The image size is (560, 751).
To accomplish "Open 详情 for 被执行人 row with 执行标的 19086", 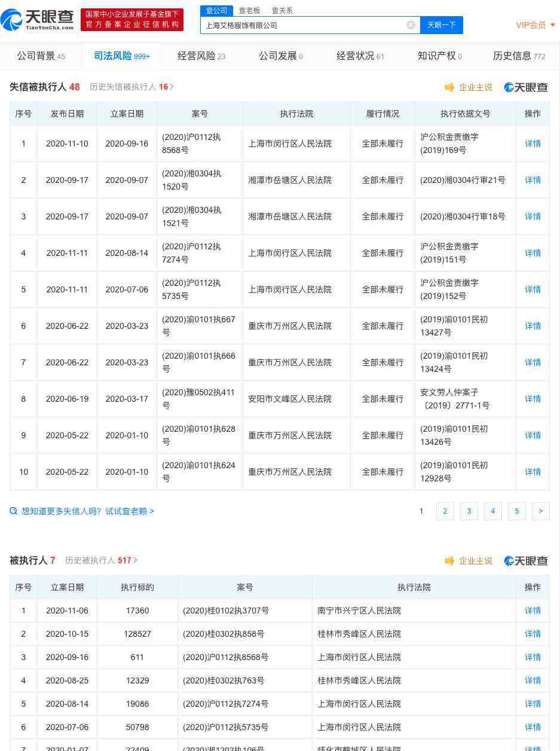I will tap(533, 704).
